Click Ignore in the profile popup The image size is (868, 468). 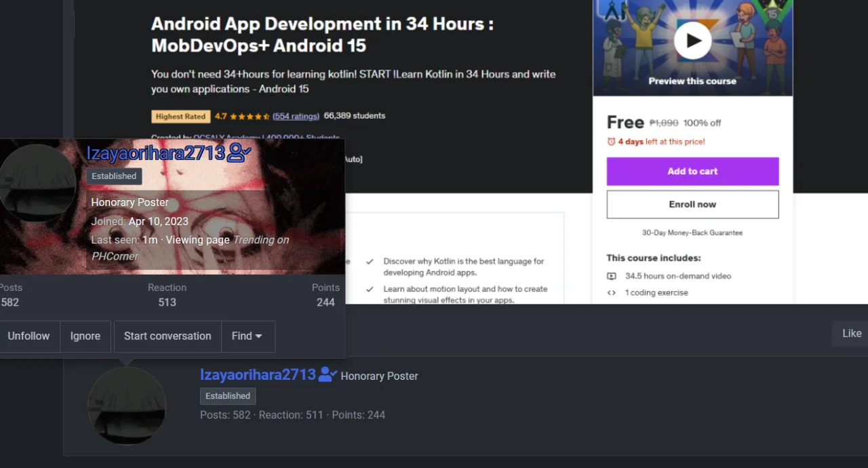coord(85,336)
